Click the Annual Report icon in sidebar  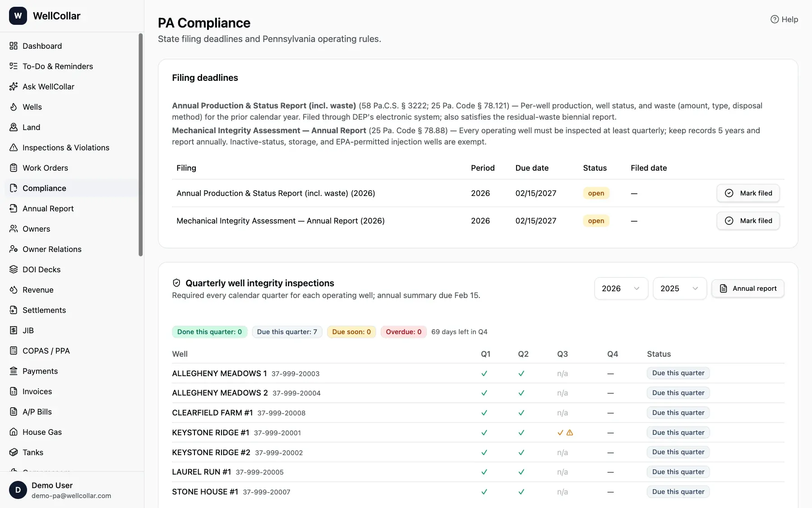(14, 209)
